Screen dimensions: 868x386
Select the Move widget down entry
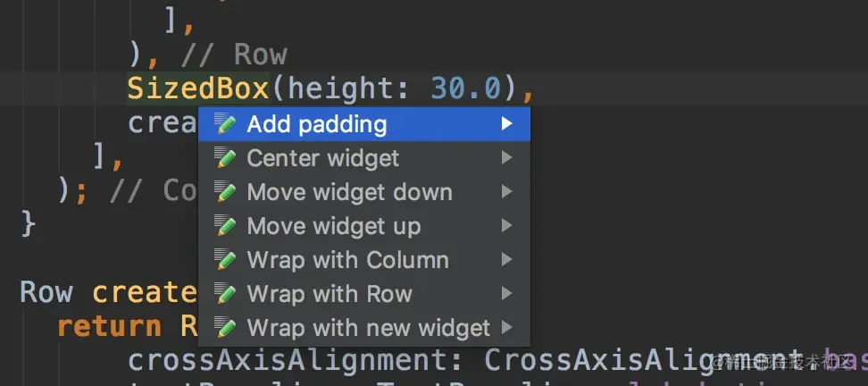coord(349,192)
